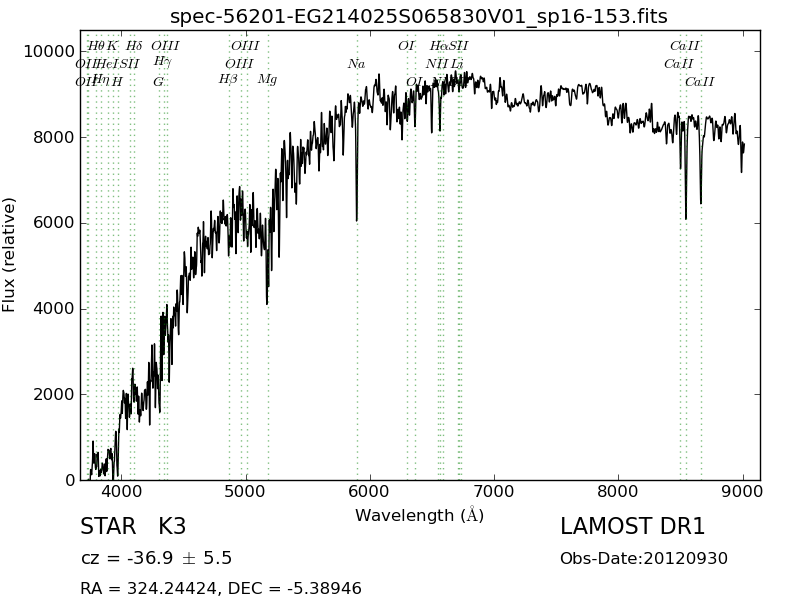Click the 4000 wavelength tick label on x-axis
This screenshot has height=600, width=800.
click(x=122, y=492)
